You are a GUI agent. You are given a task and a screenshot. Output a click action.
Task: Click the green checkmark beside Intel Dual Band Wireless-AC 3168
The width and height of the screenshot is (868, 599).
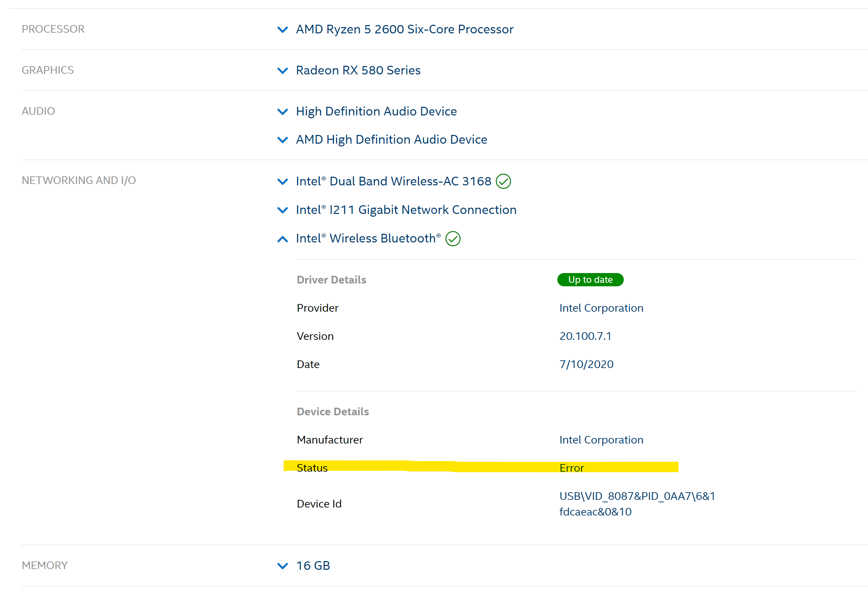pyautogui.click(x=504, y=181)
